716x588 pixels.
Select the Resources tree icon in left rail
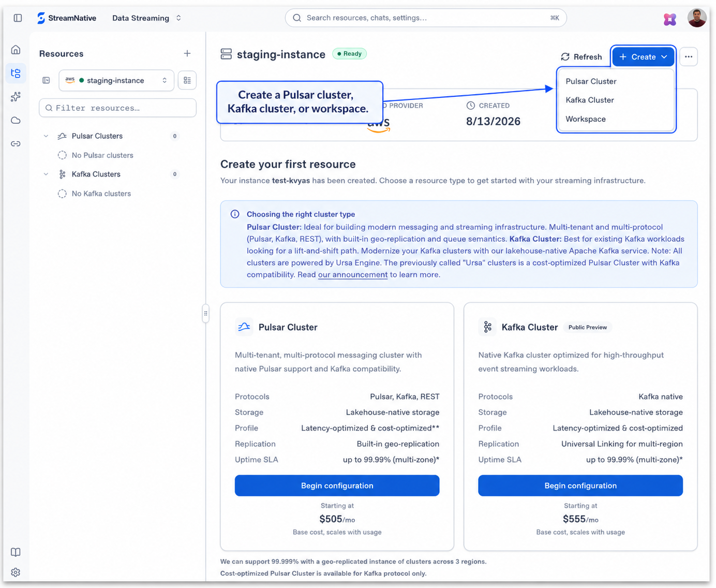pos(16,73)
